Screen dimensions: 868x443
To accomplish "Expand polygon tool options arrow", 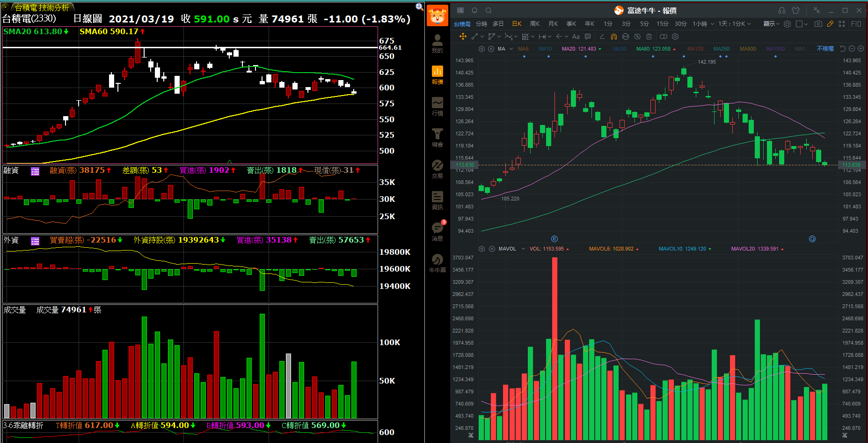I will click(x=499, y=37).
